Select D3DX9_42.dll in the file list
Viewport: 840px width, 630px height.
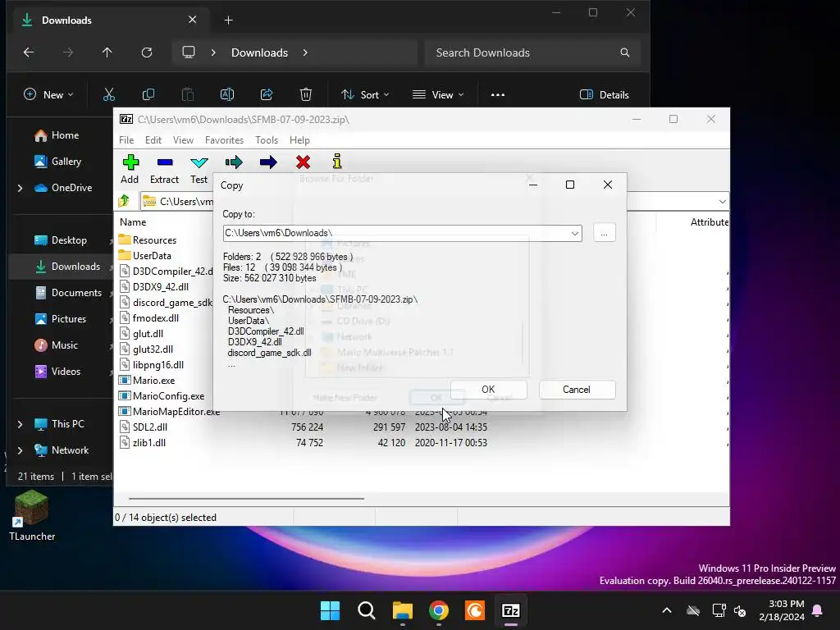coord(153,286)
